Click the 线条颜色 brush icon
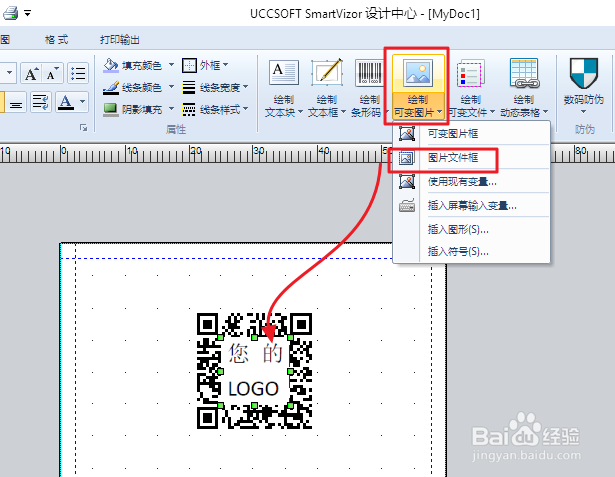Screen dimensions: 615x477 [x=111, y=87]
